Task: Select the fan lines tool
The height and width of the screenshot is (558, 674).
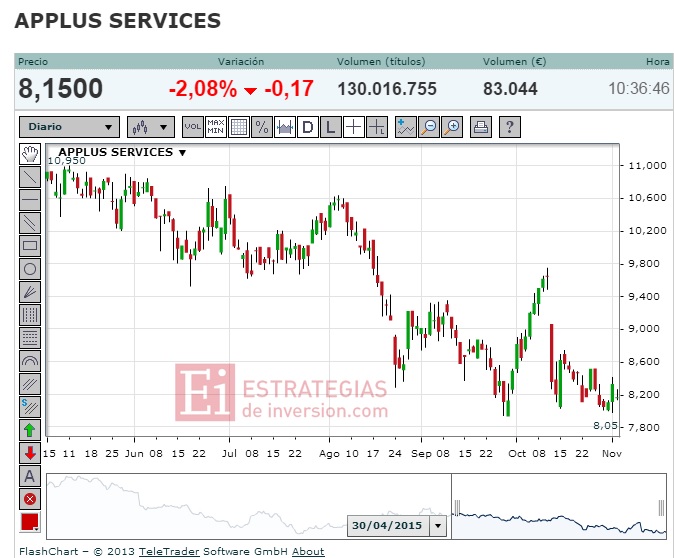Action: (x=30, y=292)
